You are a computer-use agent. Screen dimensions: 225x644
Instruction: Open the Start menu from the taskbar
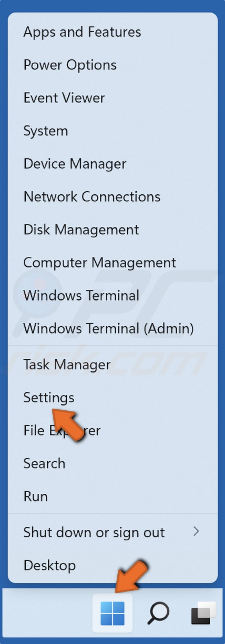coord(113,613)
